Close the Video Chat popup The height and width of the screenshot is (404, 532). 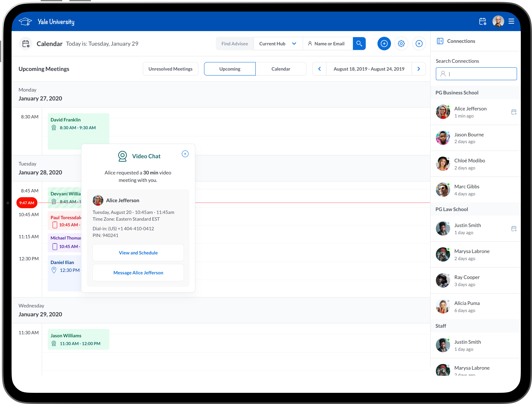pos(185,154)
